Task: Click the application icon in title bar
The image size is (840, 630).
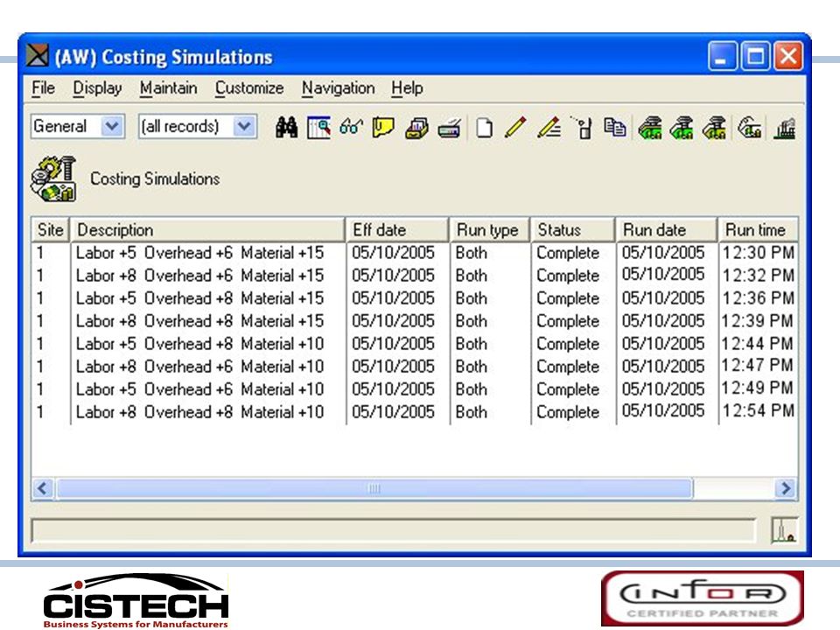Action: (x=37, y=56)
